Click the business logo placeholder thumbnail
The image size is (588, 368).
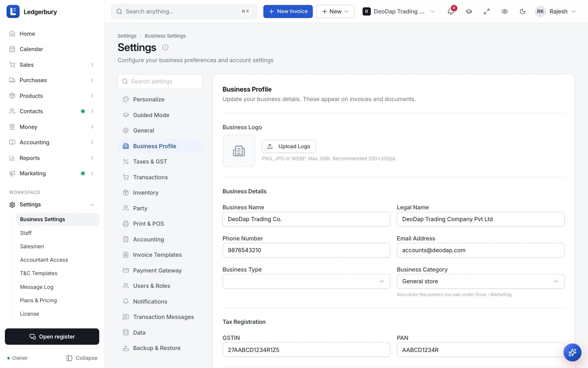click(239, 151)
